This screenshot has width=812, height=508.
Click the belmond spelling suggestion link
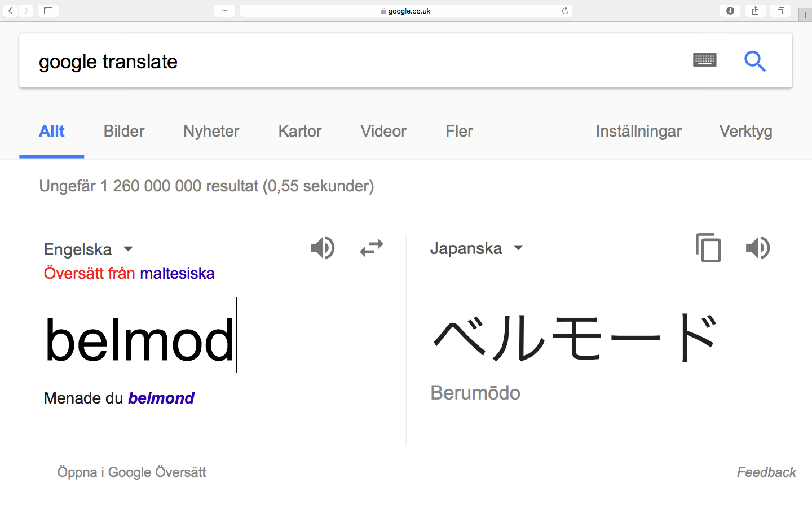(x=161, y=398)
